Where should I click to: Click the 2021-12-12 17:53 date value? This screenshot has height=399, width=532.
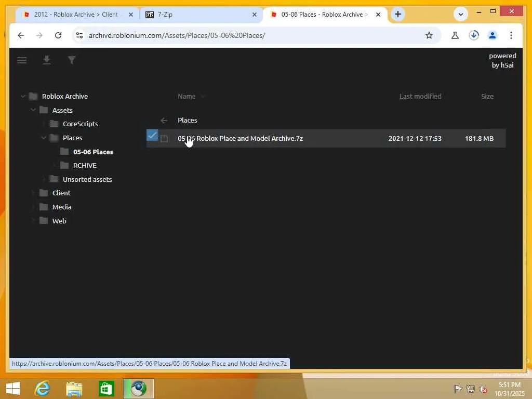(x=415, y=138)
